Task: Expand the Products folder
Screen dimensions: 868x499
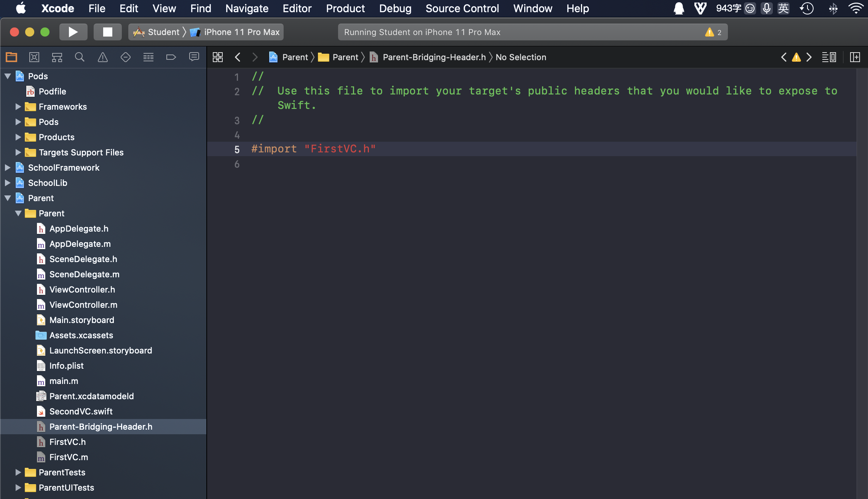Action: (x=18, y=137)
